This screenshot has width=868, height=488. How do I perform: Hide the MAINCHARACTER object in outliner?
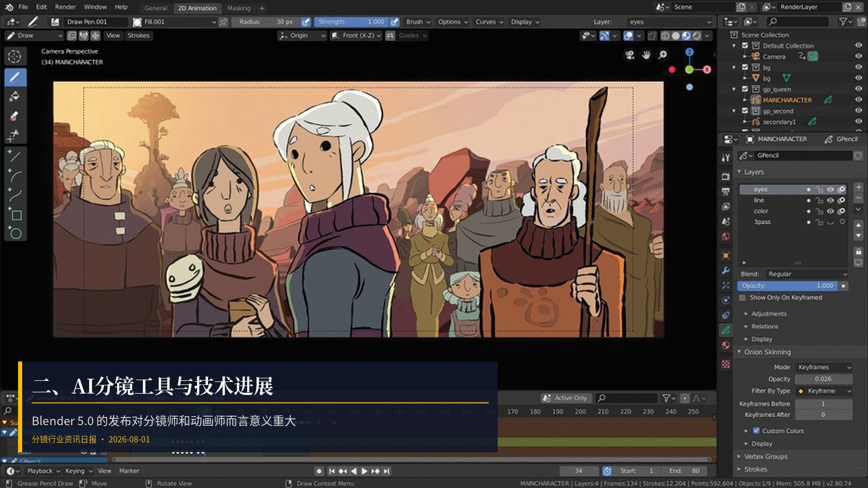[x=858, y=100]
